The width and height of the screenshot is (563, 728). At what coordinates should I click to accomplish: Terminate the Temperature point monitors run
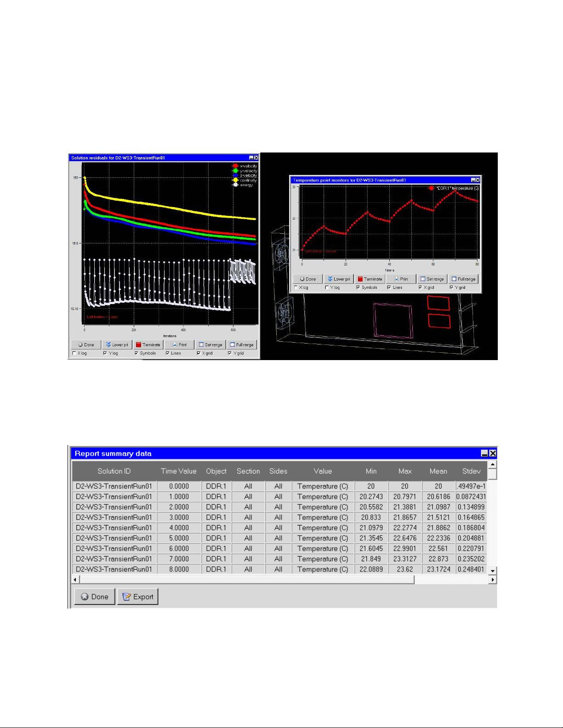click(370, 279)
